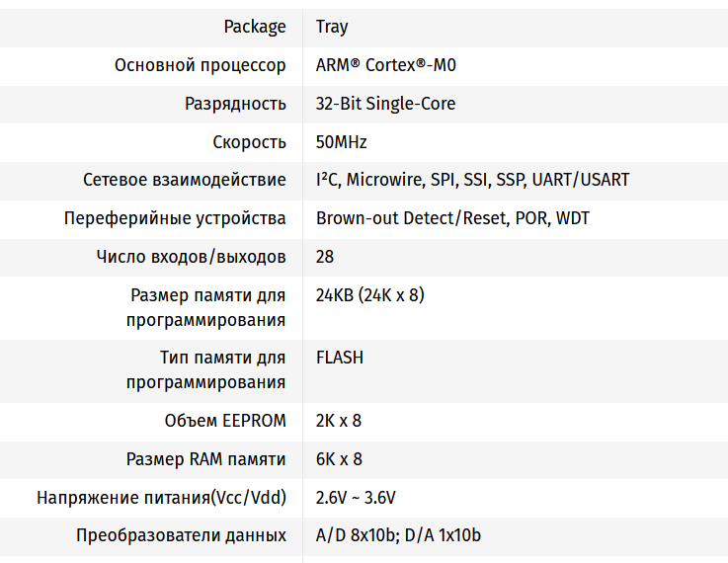Click the "50MHz" speed value

(x=341, y=142)
